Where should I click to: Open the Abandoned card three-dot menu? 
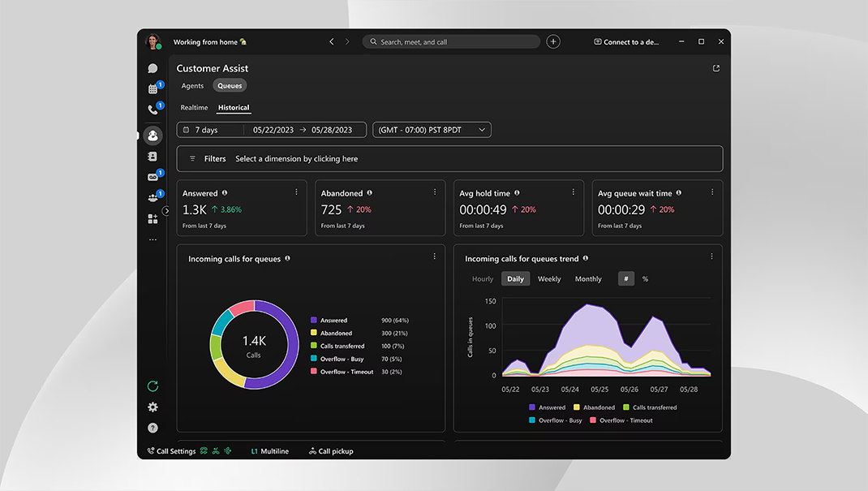point(435,192)
